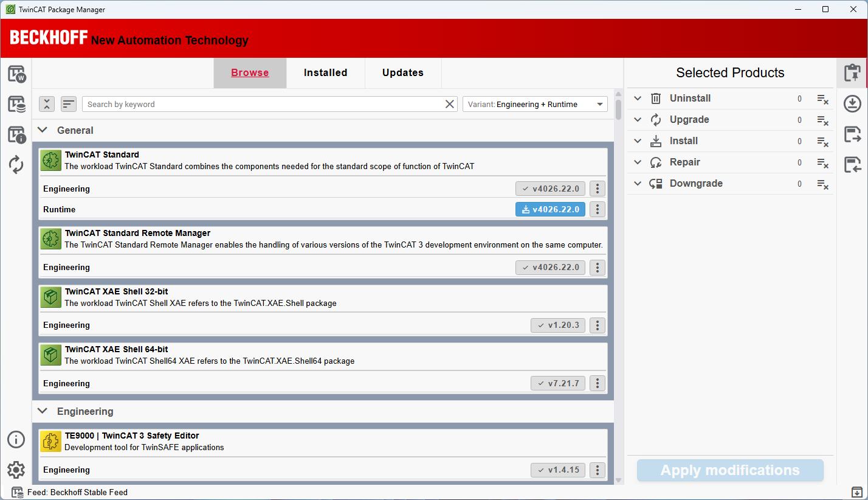Switch to the Browse tab

click(250, 73)
